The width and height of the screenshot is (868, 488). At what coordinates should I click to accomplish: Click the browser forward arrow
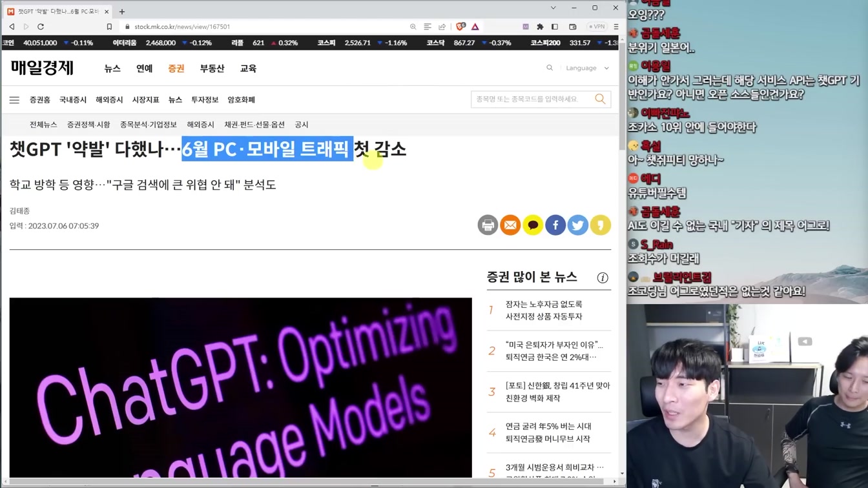(26, 26)
